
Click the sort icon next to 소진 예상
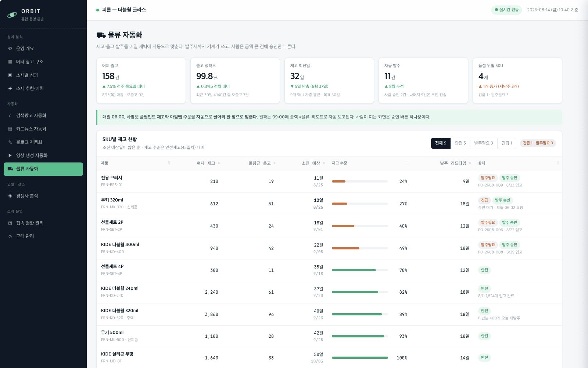pyautogui.click(x=324, y=163)
